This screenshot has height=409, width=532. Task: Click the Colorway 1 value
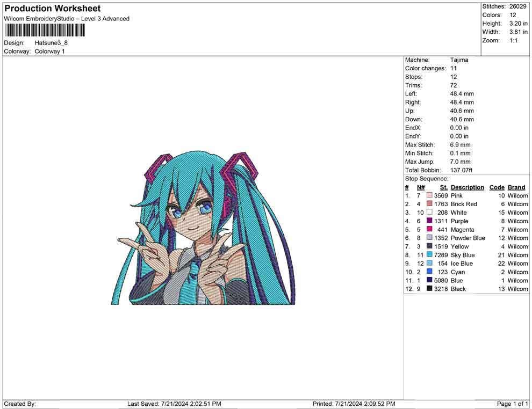(x=49, y=51)
